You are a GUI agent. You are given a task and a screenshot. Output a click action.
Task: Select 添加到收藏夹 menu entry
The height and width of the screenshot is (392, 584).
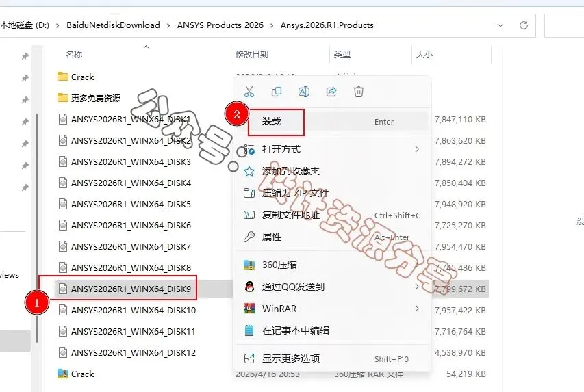click(332, 171)
